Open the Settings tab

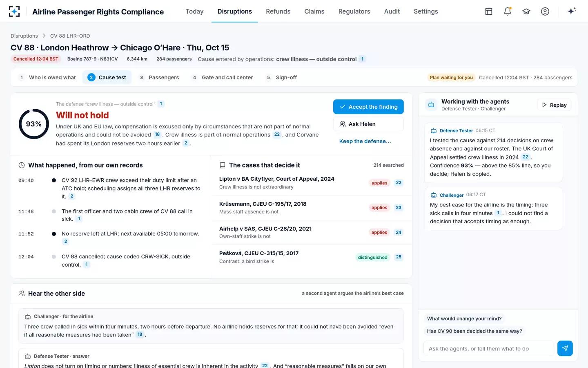click(425, 11)
